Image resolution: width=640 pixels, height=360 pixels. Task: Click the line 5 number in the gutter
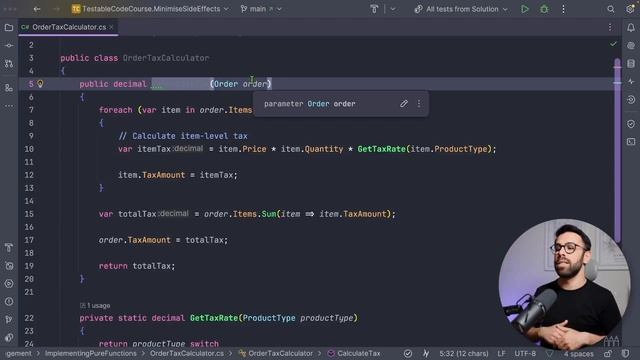pyautogui.click(x=31, y=84)
